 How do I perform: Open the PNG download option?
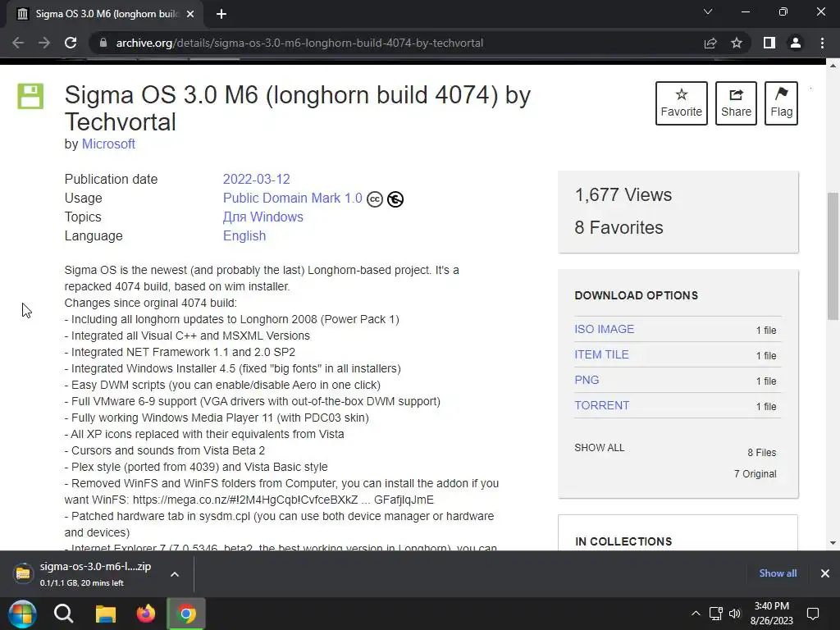pos(587,380)
